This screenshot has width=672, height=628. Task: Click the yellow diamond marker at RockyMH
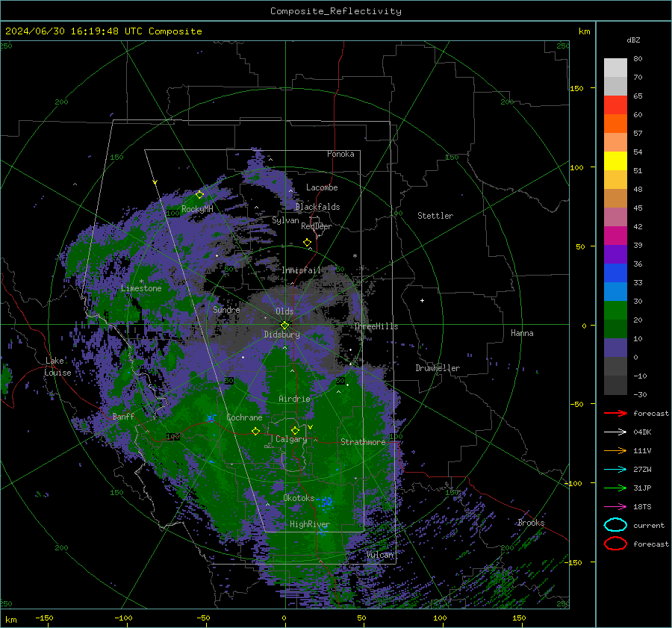[199, 195]
